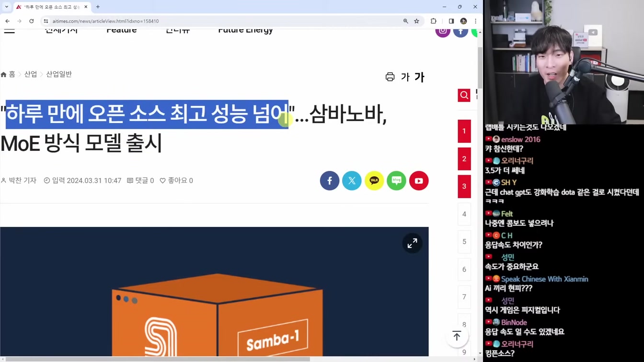Click the page vertical scrollbar thumb

pyautogui.click(x=480, y=68)
